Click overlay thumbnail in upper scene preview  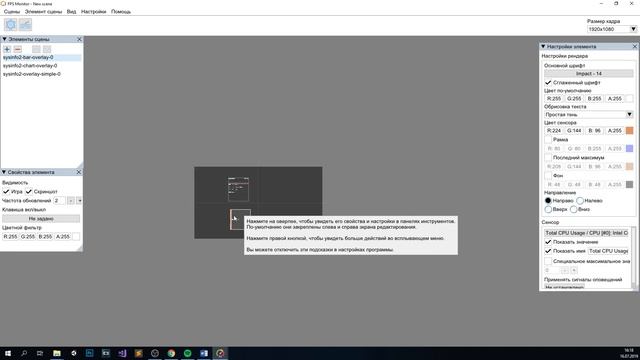(x=238, y=189)
